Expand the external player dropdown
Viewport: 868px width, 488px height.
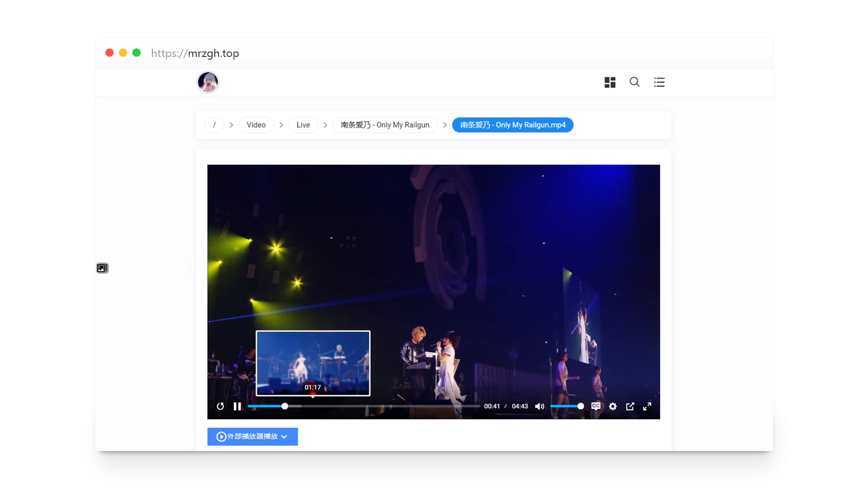tap(252, 436)
